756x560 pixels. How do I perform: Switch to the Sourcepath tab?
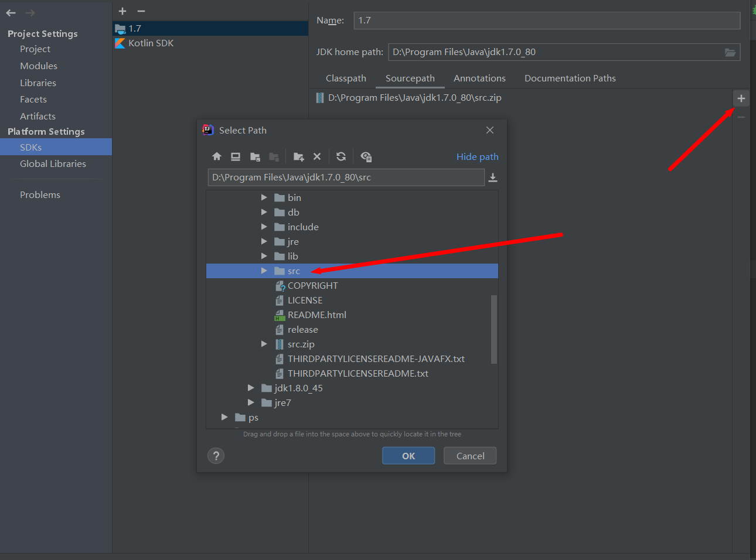point(410,78)
